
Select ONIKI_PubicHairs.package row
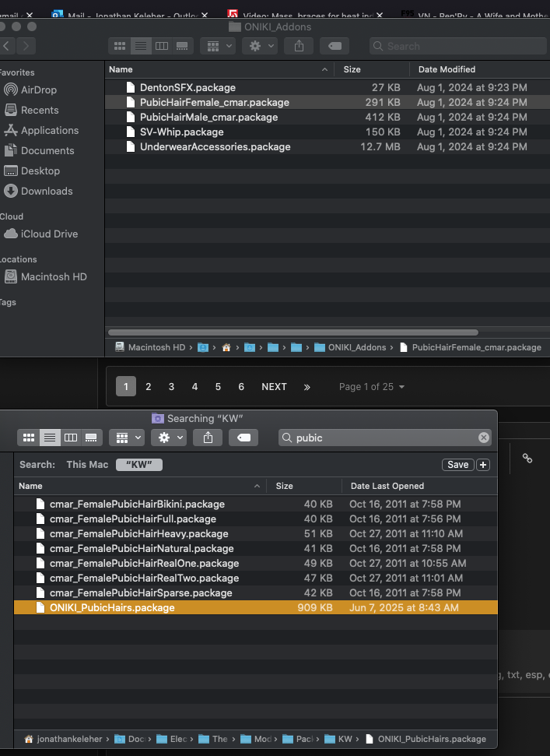click(x=256, y=607)
